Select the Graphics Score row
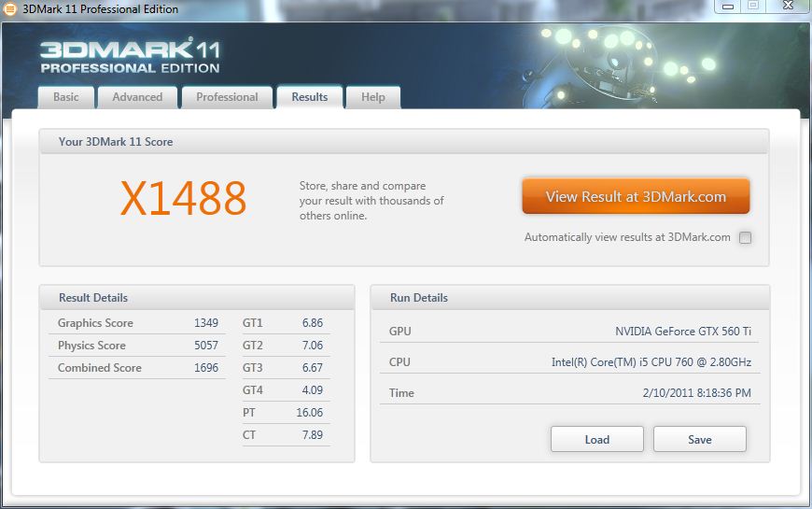The image size is (812, 509). 137,323
